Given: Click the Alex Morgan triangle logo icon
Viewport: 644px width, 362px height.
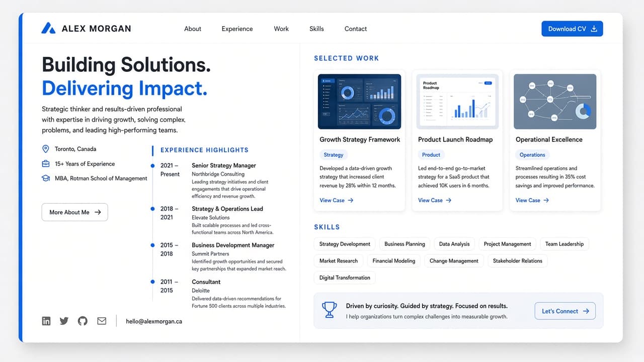Looking at the screenshot, I should (x=48, y=28).
